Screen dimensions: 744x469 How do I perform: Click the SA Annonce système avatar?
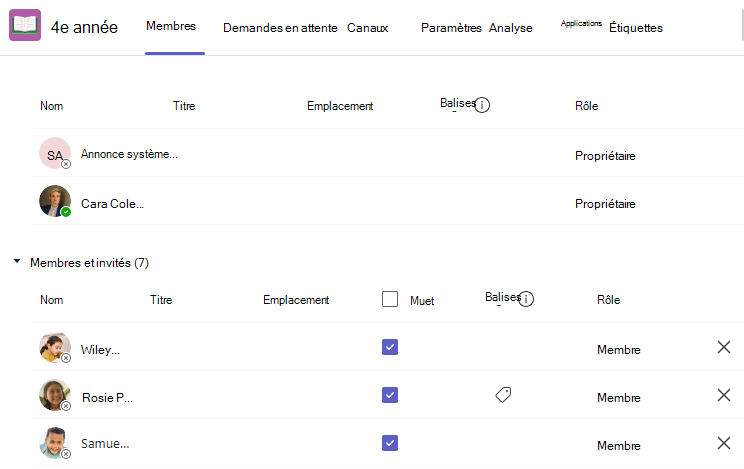[55, 153]
